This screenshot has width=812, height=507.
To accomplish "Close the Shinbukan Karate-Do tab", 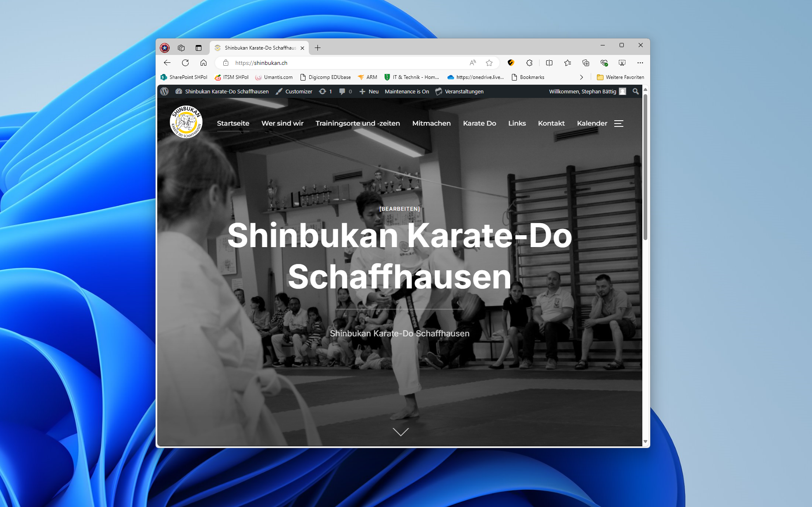I will click(x=302, y=48).
